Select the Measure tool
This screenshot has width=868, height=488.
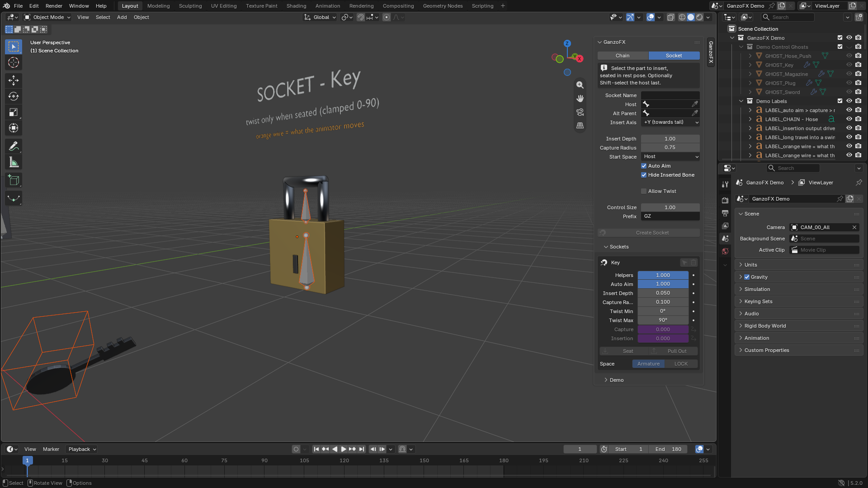[14, 162]
